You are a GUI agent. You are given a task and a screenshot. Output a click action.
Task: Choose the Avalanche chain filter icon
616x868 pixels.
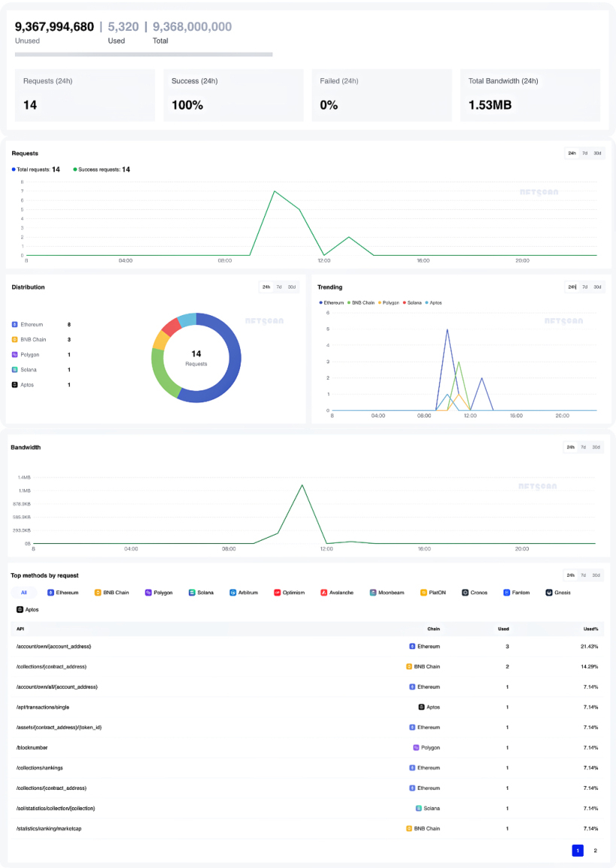(x=323, y=592)
